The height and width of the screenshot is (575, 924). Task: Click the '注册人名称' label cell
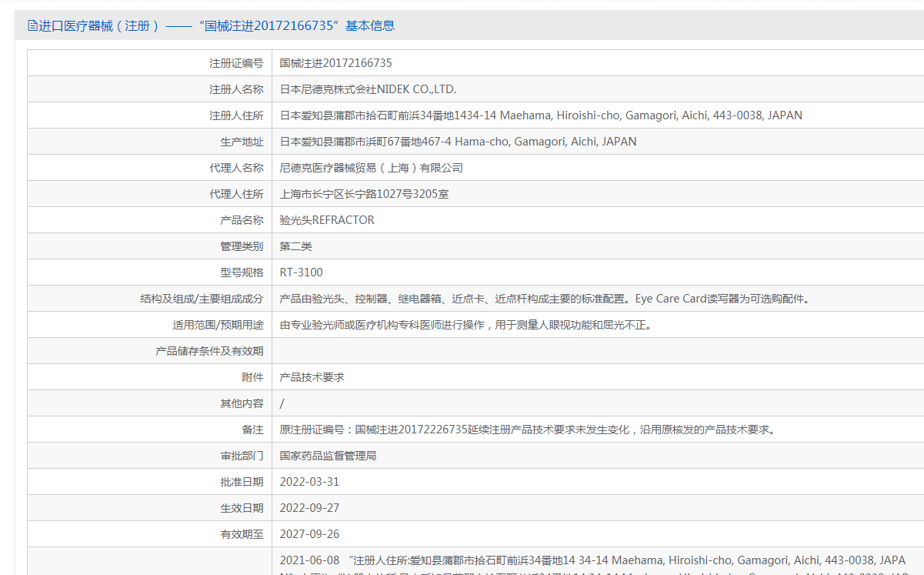(x=150, y=89)
